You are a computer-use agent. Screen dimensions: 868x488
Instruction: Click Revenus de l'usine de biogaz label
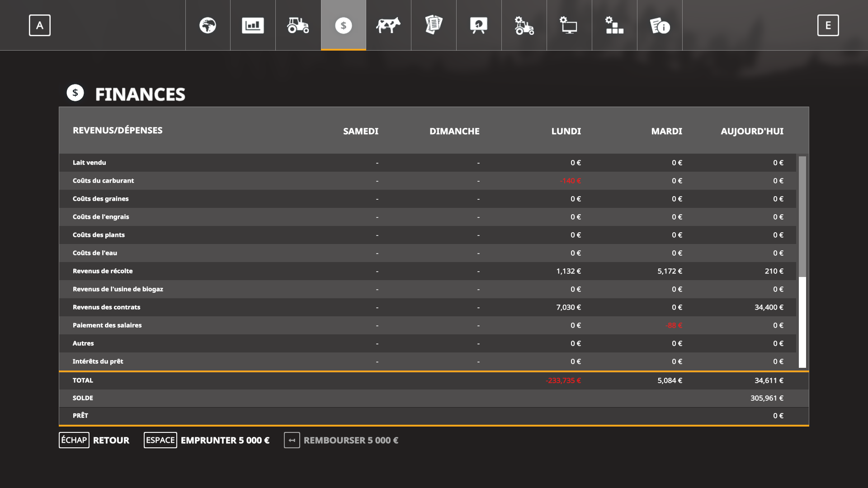coord(118,289)
